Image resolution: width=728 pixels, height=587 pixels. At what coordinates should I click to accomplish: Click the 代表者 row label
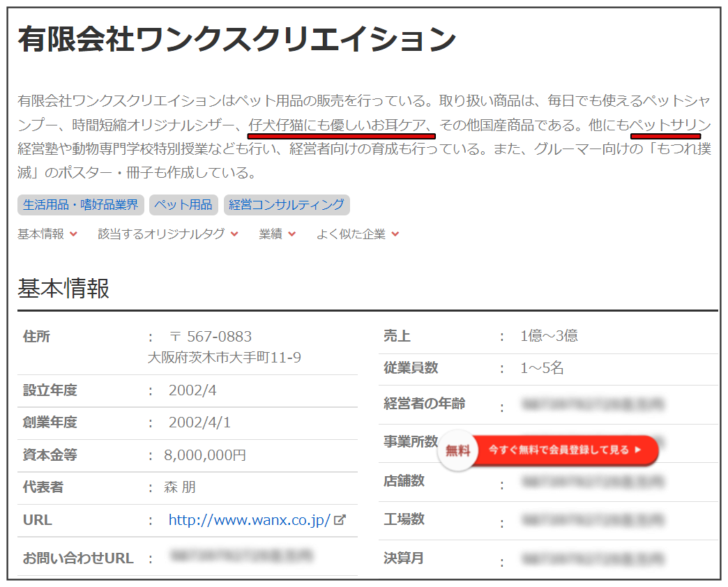tap(43, 487)
